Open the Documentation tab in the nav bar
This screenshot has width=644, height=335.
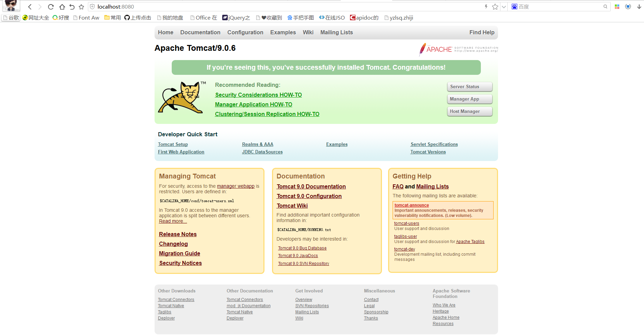tap(200, 32)
